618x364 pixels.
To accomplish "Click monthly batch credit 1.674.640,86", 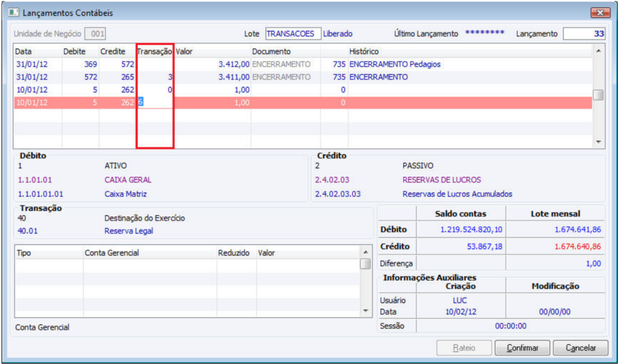I will pos(578,247).
